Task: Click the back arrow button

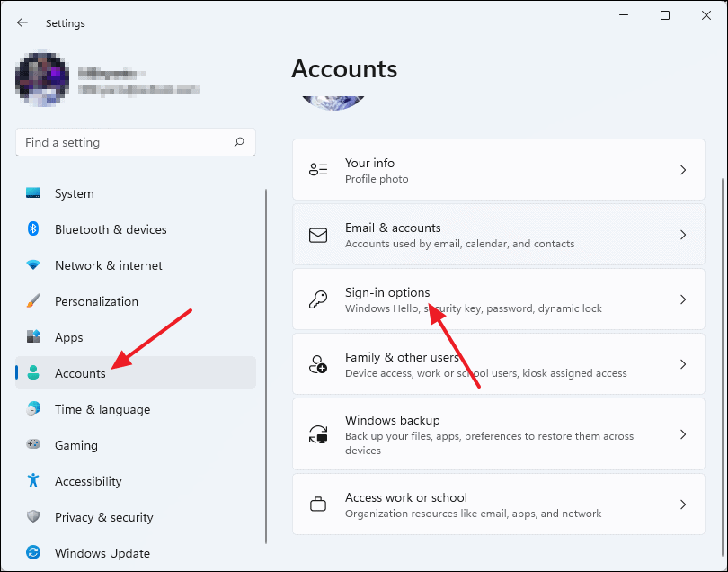Action: (21, 22)
